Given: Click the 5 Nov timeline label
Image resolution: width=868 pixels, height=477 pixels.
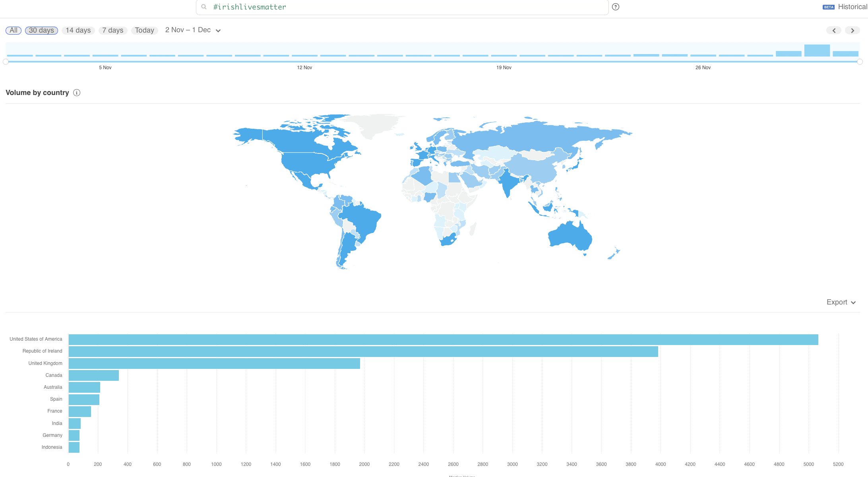Looking at the screenshot, I should tap(105, 68).
